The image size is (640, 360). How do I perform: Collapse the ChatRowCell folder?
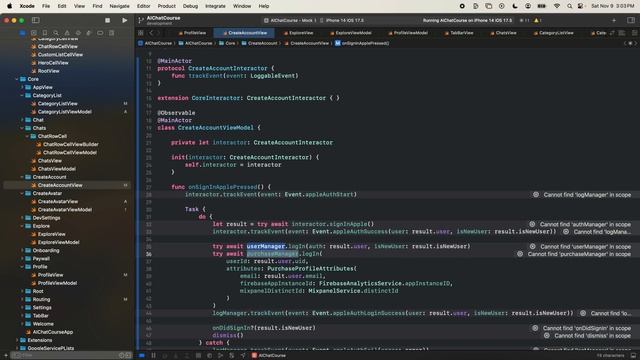[27, 136]
